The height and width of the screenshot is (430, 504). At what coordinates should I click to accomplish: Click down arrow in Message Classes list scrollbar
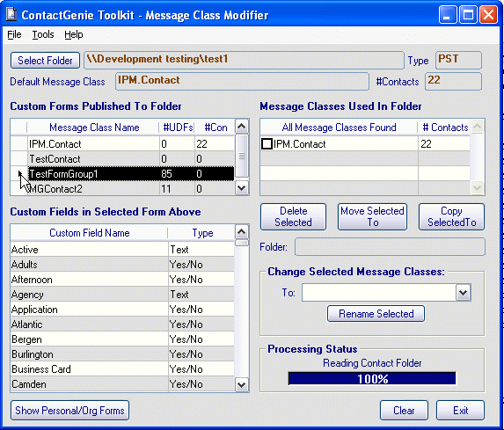click(x=477, y=187)
